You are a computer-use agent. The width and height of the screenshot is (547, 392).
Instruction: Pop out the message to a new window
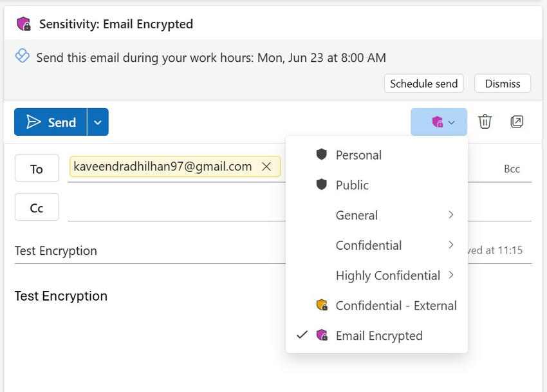[x=517, y=121]
